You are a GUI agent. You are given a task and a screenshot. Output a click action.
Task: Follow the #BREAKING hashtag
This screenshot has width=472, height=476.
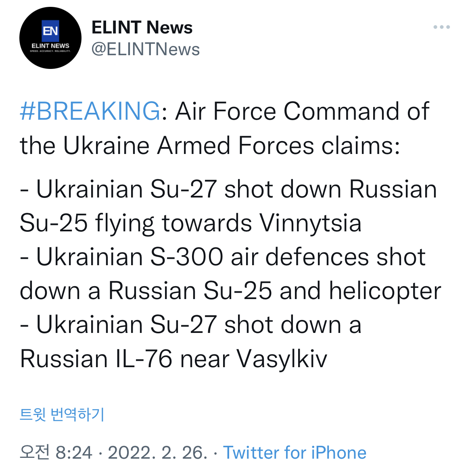(x=90, y=111)
